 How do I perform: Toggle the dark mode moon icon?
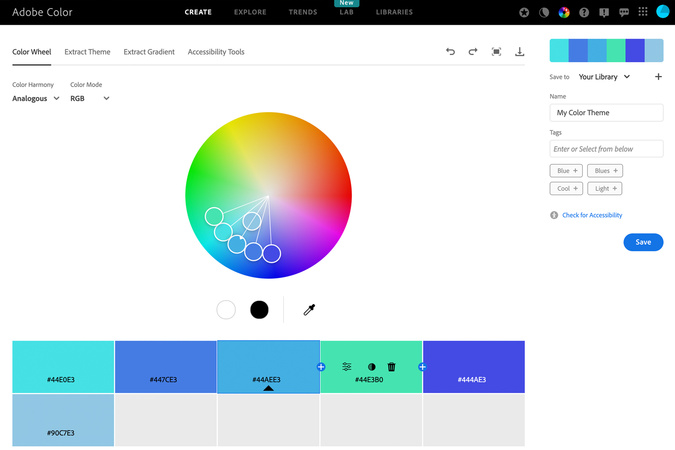tap(544, 12)
